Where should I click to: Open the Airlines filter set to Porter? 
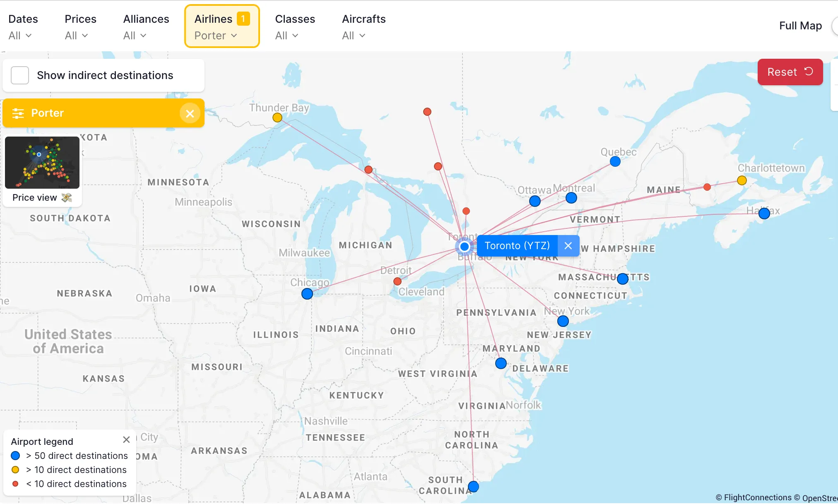[x=222, y=27]
